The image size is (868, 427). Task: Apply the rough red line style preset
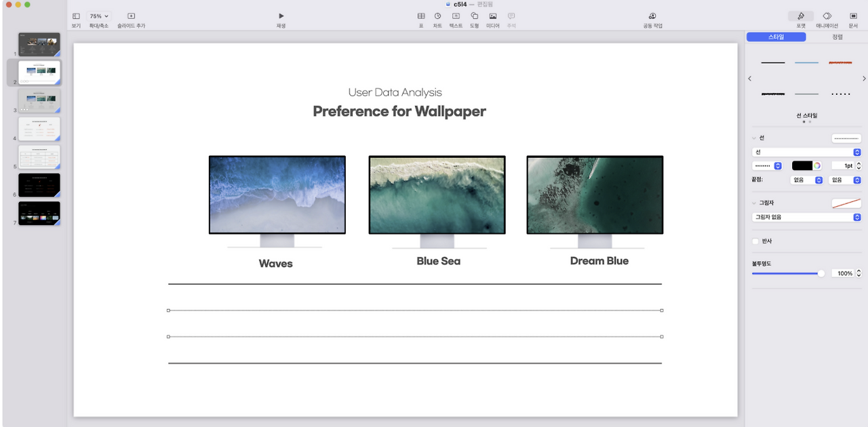tap(840, 62)
